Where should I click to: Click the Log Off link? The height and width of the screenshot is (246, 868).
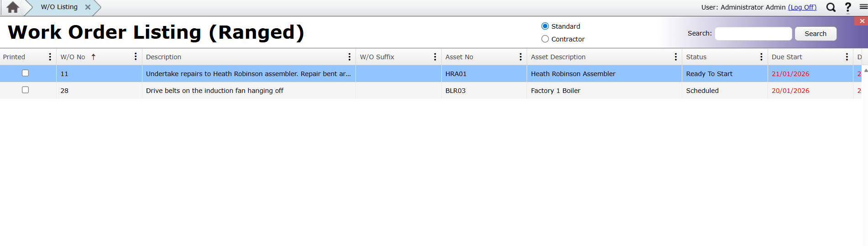point(802,7)
